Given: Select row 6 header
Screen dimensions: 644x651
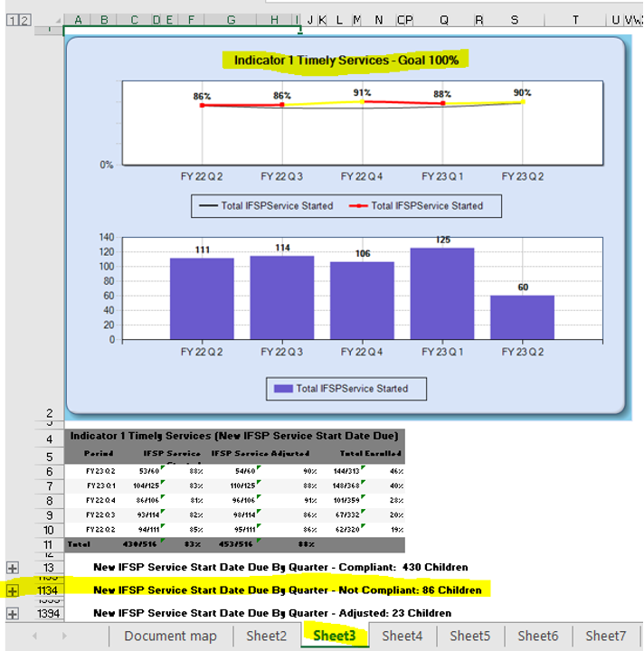Looking at the screenshot, I should pos(49,472).
